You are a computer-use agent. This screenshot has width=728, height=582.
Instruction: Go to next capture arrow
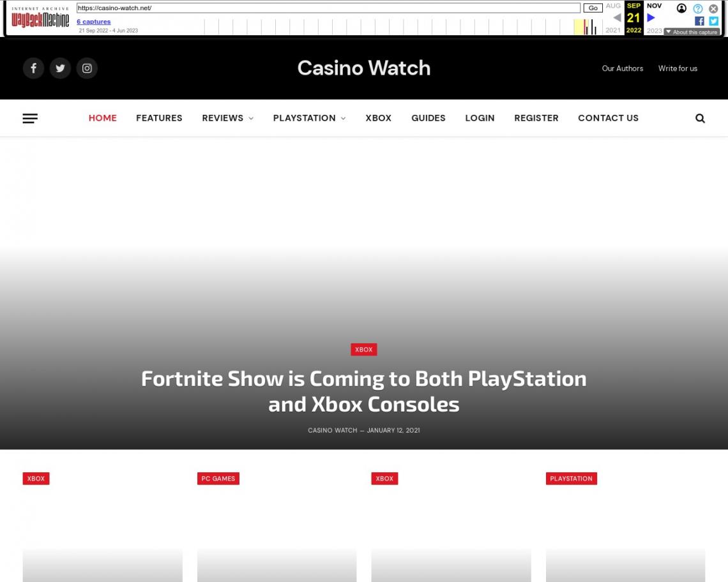(651, 18)
